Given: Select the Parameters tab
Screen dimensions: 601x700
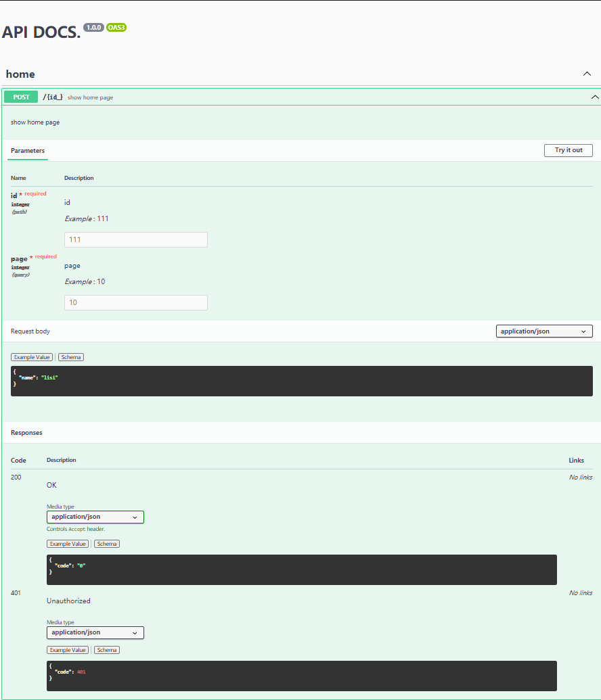Looking at the screenshot, I should coord(27,150).
